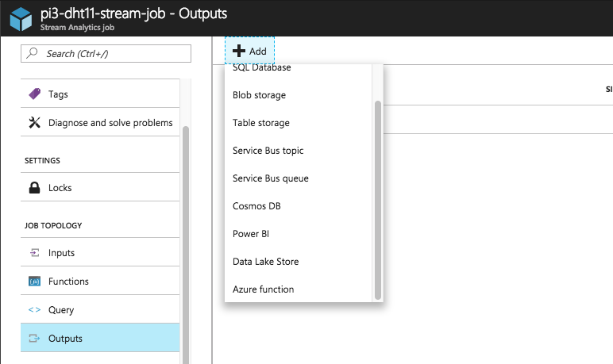Click the Outputs arrow icon
The height and width of the screenshot is (364, 613).
(34, 338)
